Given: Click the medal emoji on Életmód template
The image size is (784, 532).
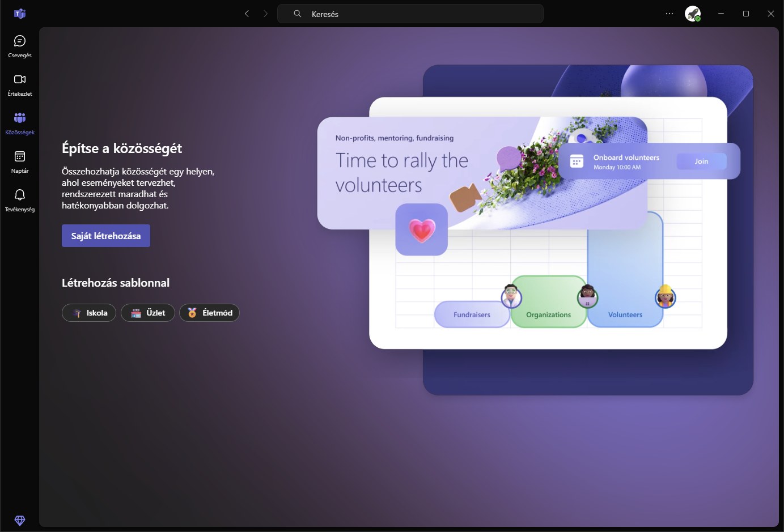Looking at the screenshot, I should tap(193, 312).
